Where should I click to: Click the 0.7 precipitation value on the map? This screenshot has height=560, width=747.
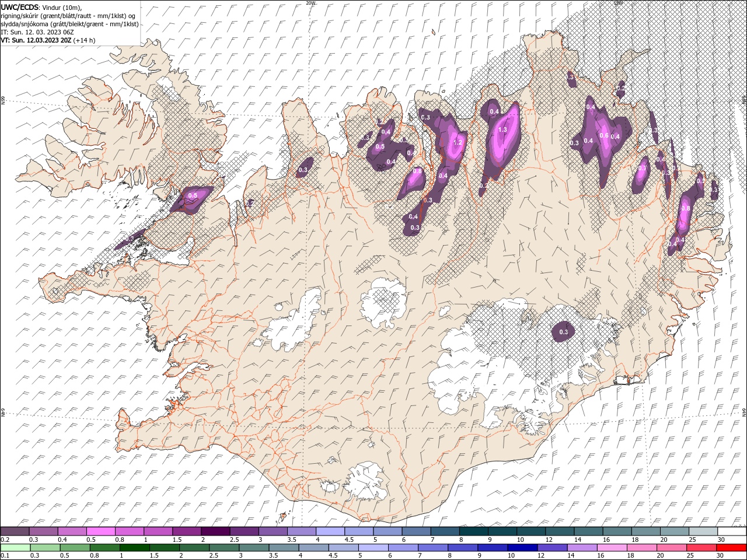pyautogui.click(x=643, y=168)
